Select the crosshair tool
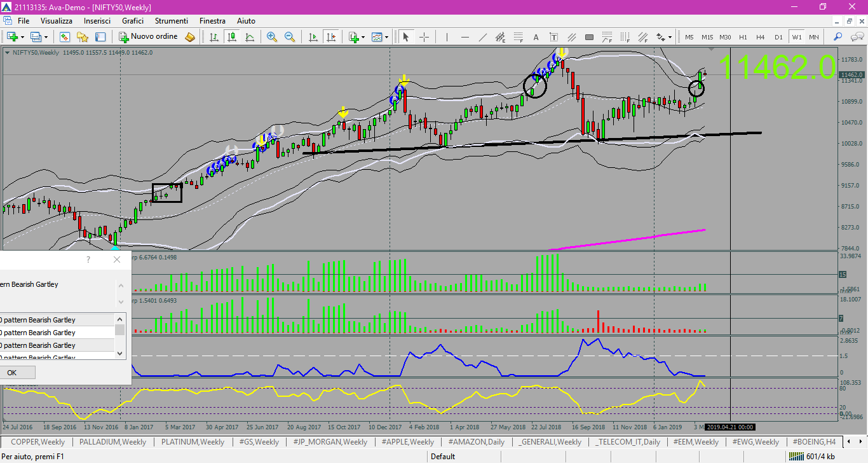 pyautogui.click(x=424, y=37)
